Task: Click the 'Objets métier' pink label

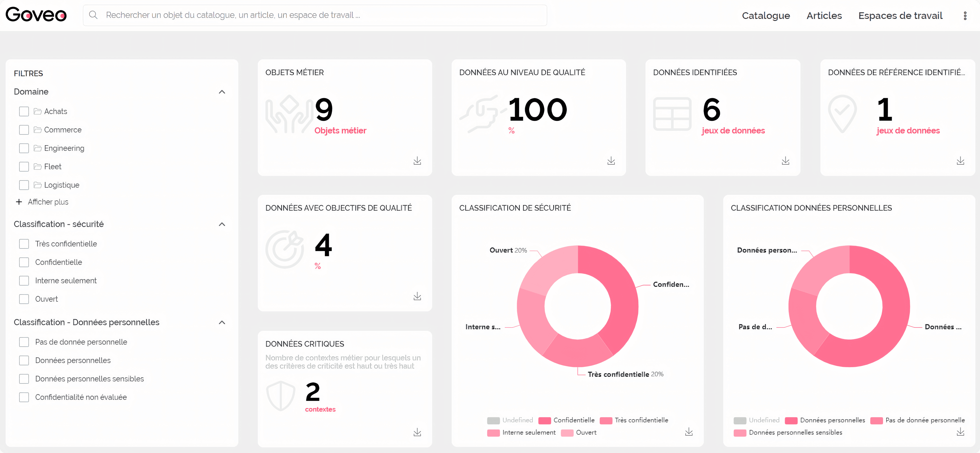Action: (340, 130)
